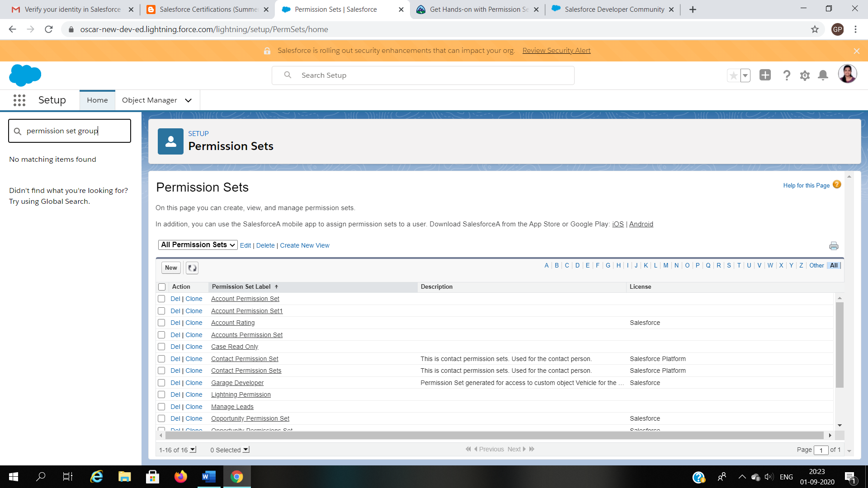The width and height of the screenshot is (868, 488).
Task: Toggle the select-all checkbox in the header
Action: coord(162,287)
